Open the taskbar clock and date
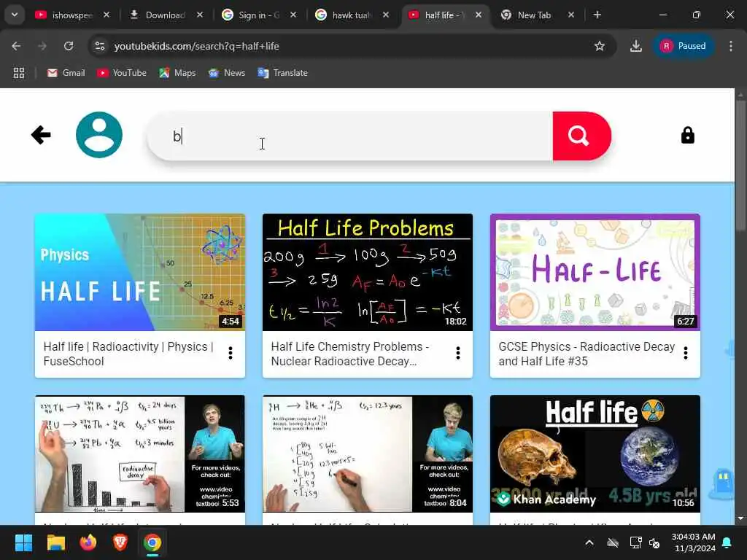This screenshot has height=560, width=747. [693, 542]
